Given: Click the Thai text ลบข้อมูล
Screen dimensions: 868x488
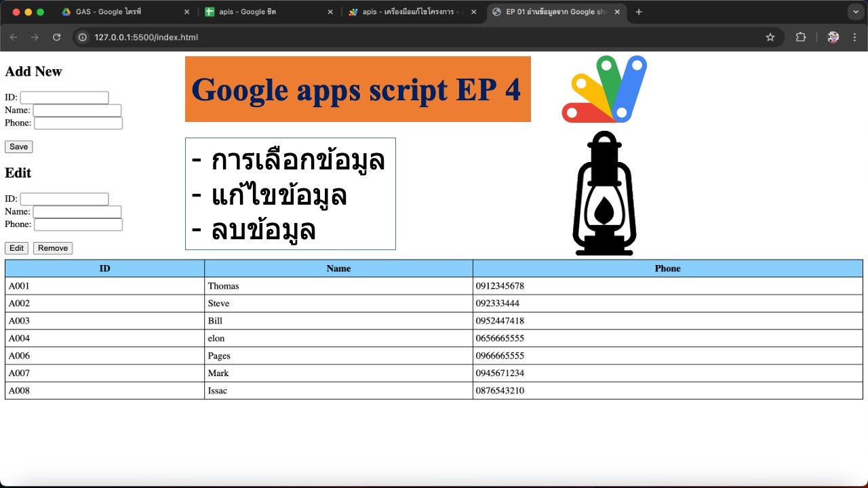Looking at the screenshot, I should pyautogui.click(x=264, y=230).
